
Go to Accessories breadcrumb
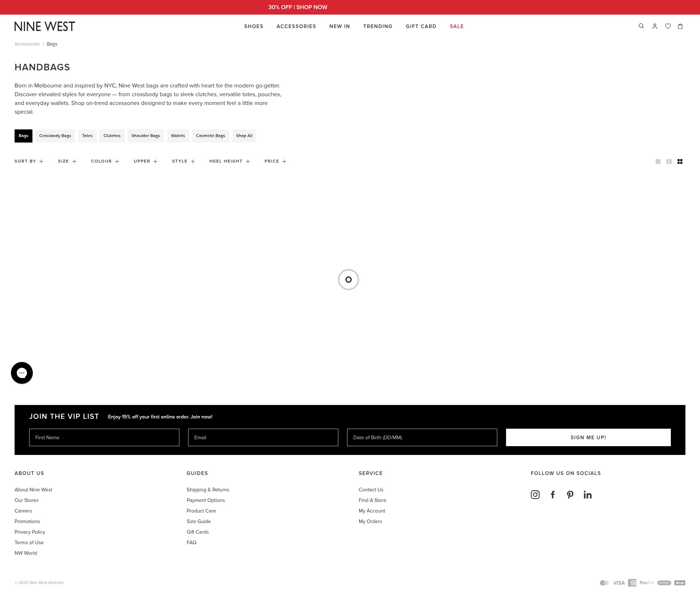pos(27,44)
